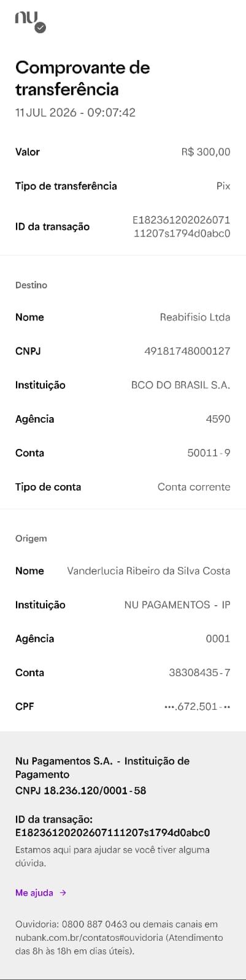Click the origin account 38308435-7
Screen dimensions: 246x980
pos(200,673)
